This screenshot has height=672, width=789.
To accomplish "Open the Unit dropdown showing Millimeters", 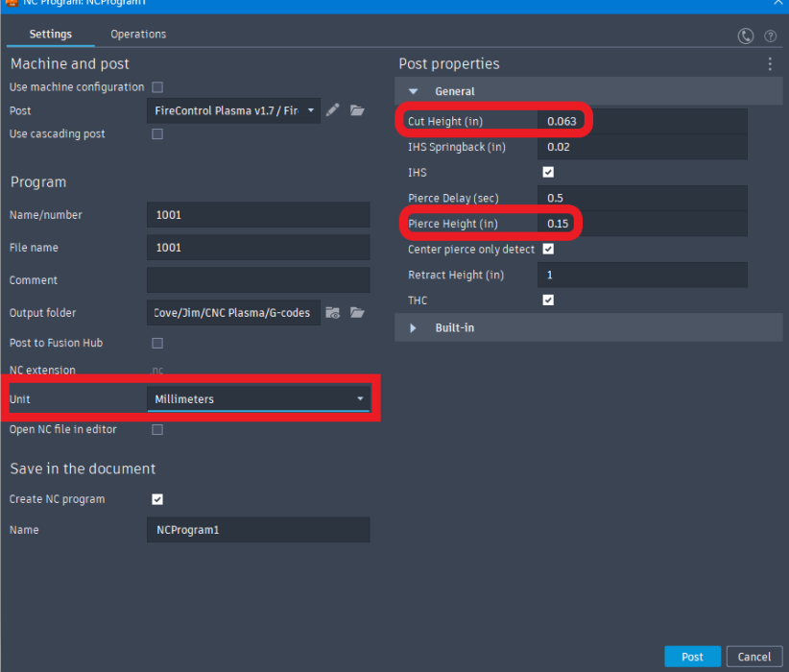I will 257,398.
